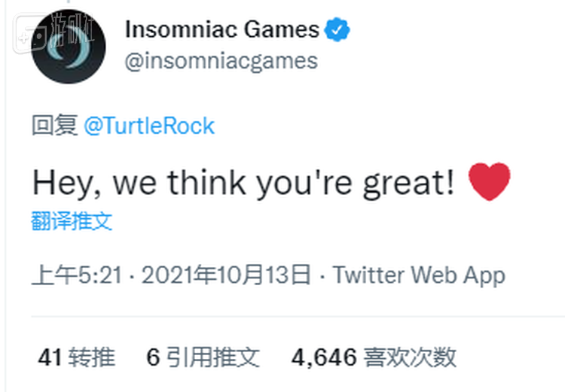This screenshot has width=565, height=392.
Task: Click the red heart emoji in the tweet
Action: 489,181
